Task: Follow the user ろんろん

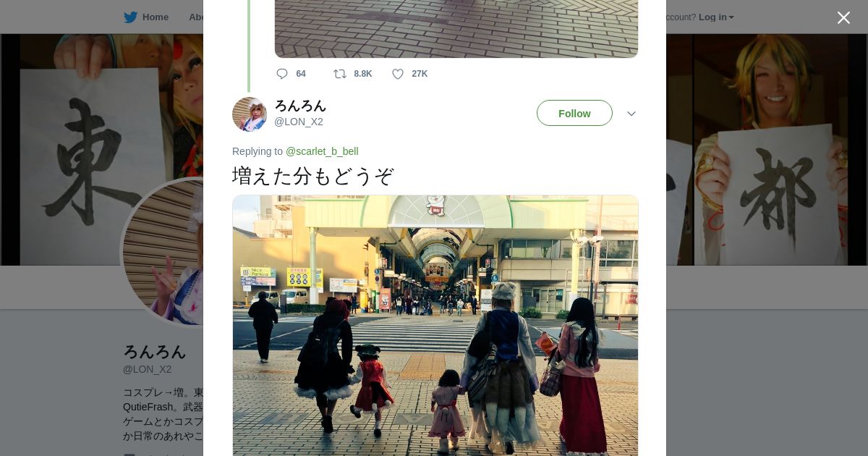Action: click(574, 114)
